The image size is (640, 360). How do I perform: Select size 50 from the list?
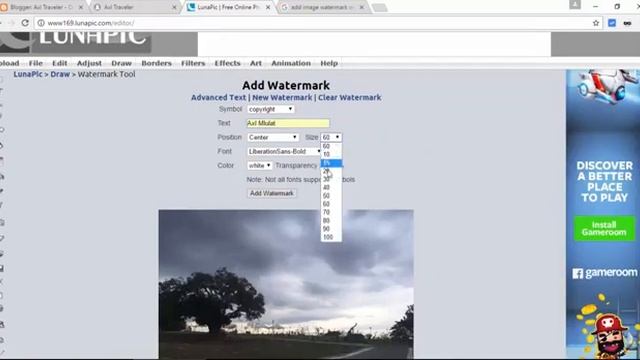331,196
